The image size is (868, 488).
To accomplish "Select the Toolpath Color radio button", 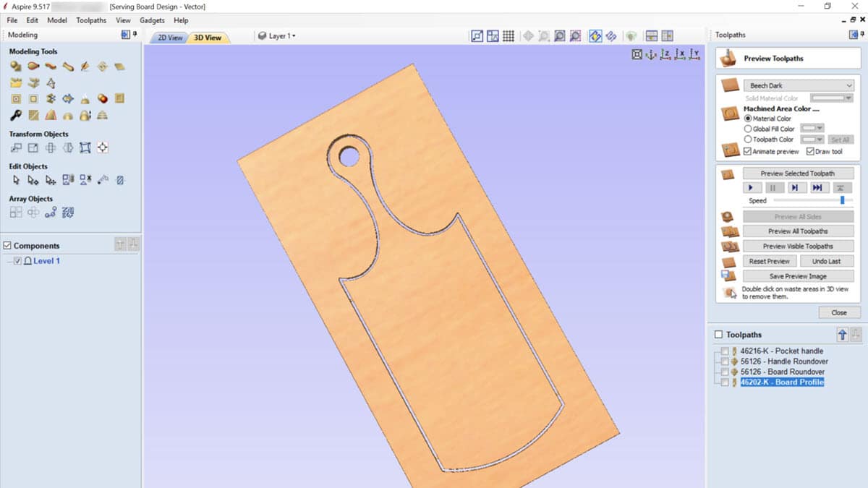I will [748, 140].
